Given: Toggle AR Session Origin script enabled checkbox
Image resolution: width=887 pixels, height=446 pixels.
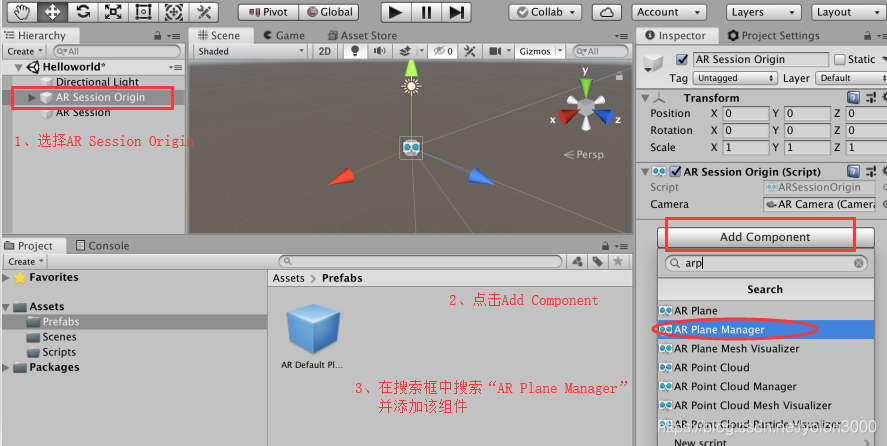Looking at the screenshot, I should 675,171.
